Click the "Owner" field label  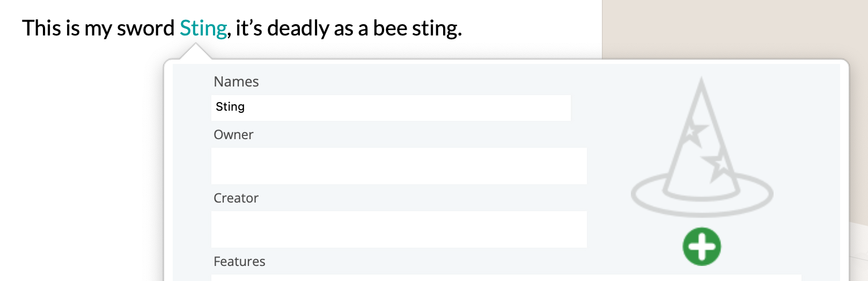point(233,135)
